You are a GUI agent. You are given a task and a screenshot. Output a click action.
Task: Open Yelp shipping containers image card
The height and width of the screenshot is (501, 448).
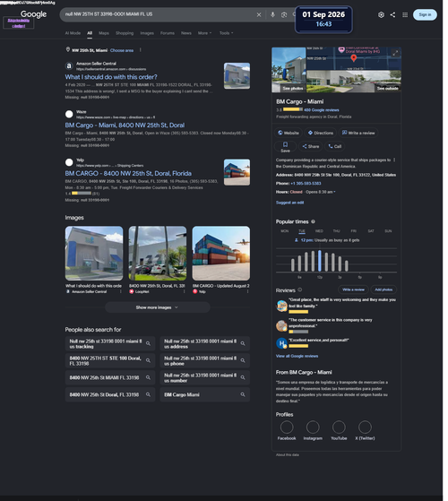[221, 254]
